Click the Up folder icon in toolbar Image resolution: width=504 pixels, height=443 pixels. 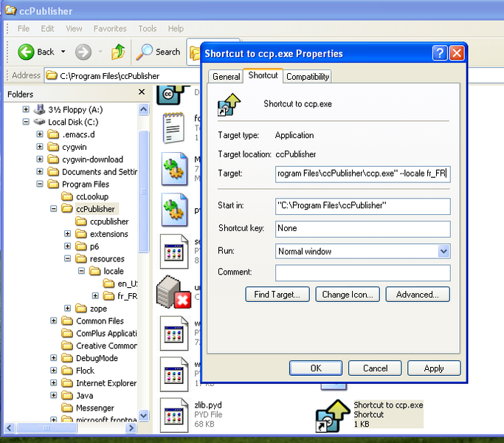click(118, 52)
